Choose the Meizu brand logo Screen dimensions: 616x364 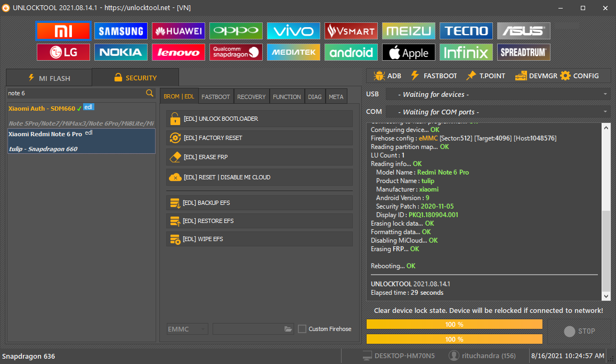coord(409,31)
